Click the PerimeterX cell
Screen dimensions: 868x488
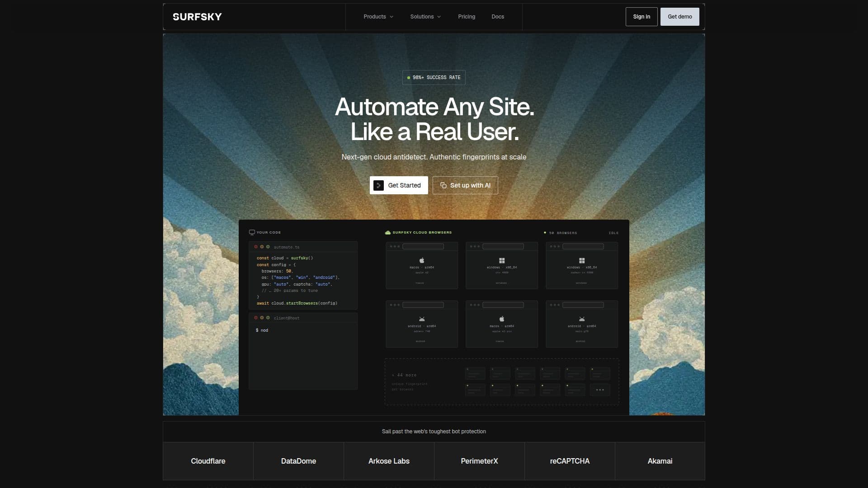click(479, 461)
